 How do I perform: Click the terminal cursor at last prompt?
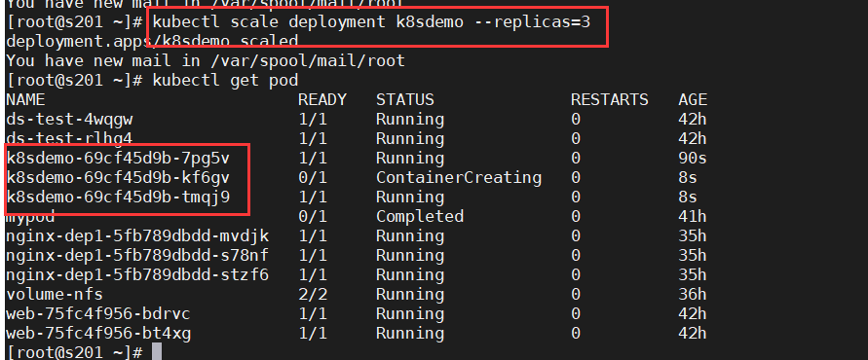tap(157, 351)
